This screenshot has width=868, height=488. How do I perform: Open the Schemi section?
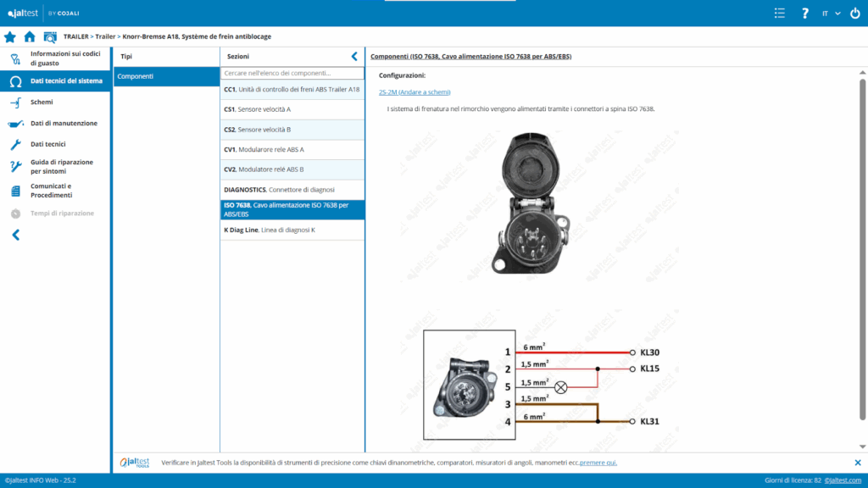click(x=42, y=102)
